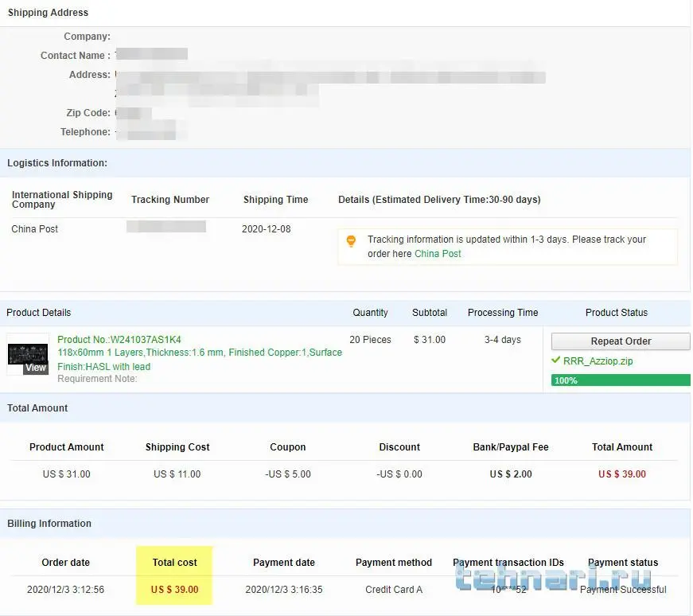Open Product No.:W241037AS1K4 link
Screen dimensions: 693x616
(x=119, y=340)
